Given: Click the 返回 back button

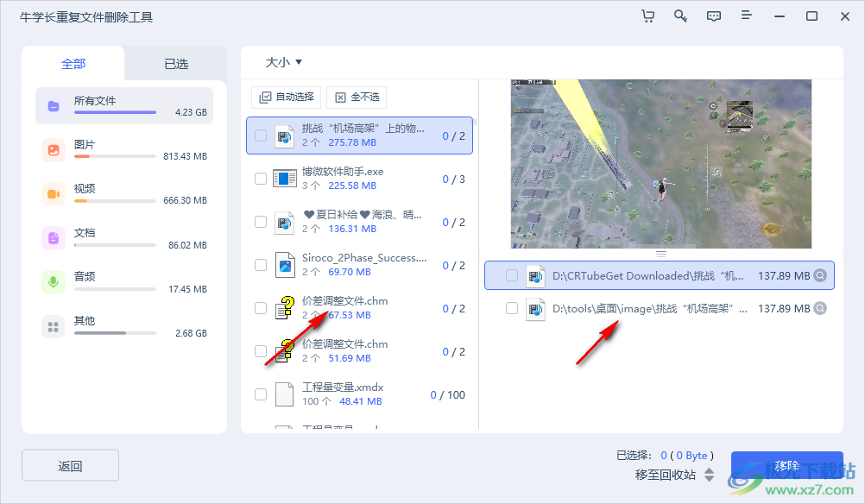Looking at the screenshot, I should (70, 466).
